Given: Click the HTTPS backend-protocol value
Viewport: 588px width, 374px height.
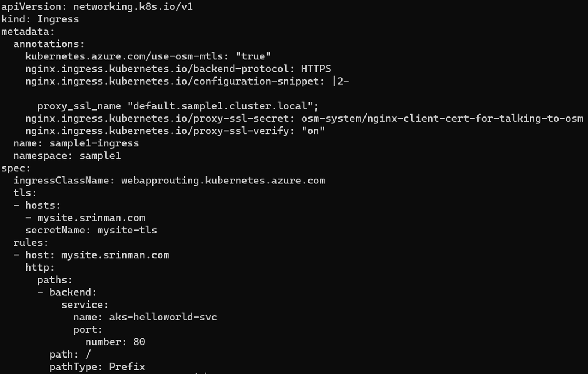Looking at the screenshot, I should (316, 69).
